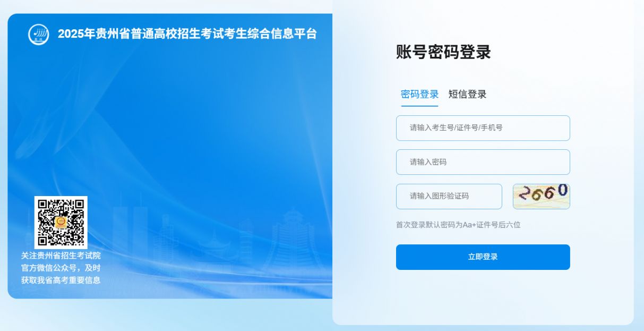Click the 2025年贵州省普通高校招生考试 platform title
This screenshot has width=644, height=331.
(187, 34)
